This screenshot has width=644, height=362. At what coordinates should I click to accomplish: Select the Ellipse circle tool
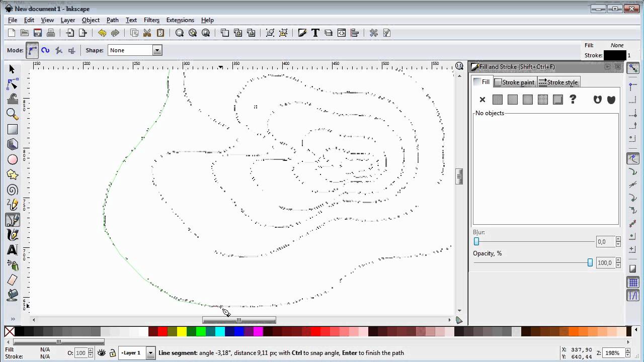pyautogui.click(x=12, y=159)
